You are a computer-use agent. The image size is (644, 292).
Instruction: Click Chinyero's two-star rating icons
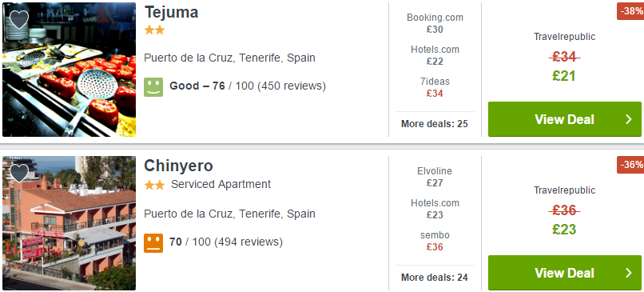coord(154,186)
